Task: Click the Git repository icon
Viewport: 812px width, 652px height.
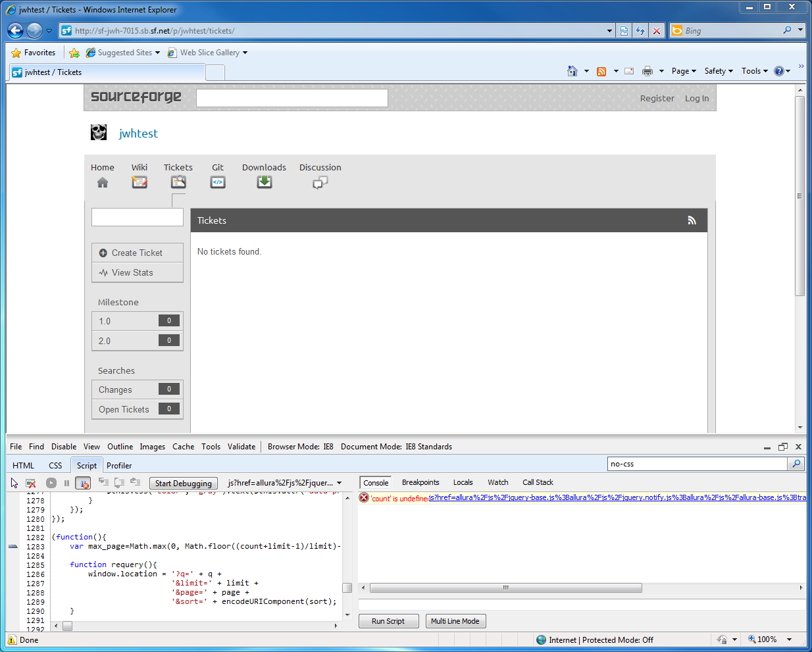Action: point(218,182)
